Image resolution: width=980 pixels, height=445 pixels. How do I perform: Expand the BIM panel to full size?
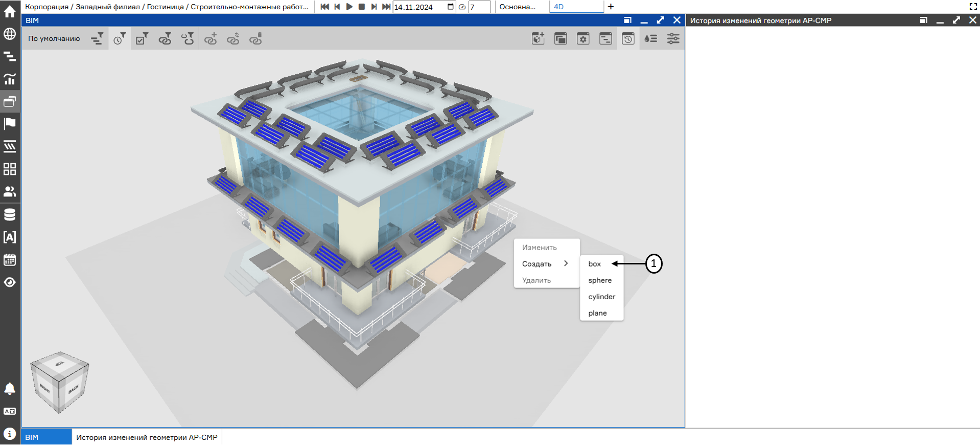[660, 20]
